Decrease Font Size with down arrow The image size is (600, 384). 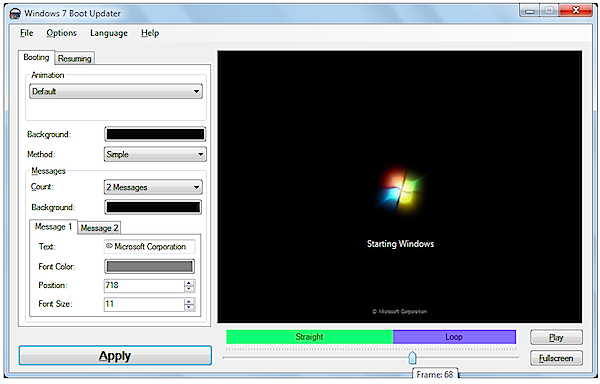click(x=189, y=307)
